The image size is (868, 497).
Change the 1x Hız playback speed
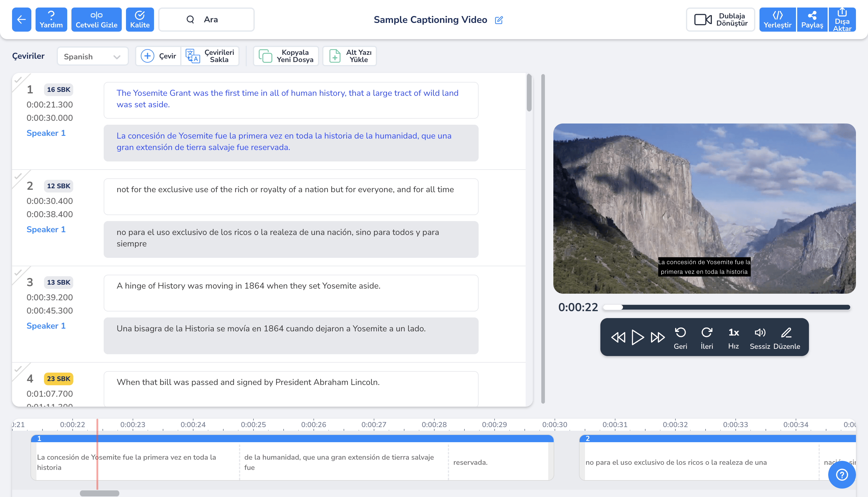733,337
